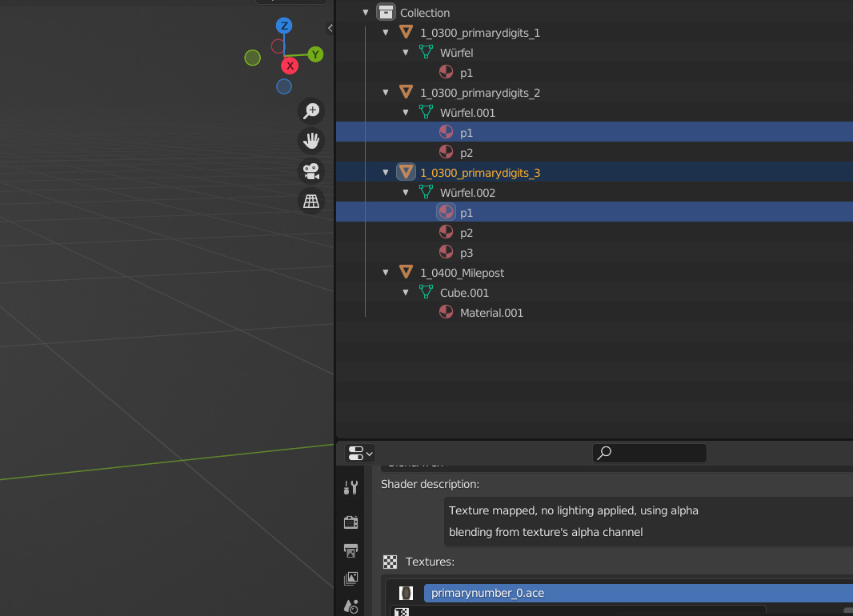Select Material.001 in the outliner
Viewport: 853px width, 616px height.
click(491, 313)
